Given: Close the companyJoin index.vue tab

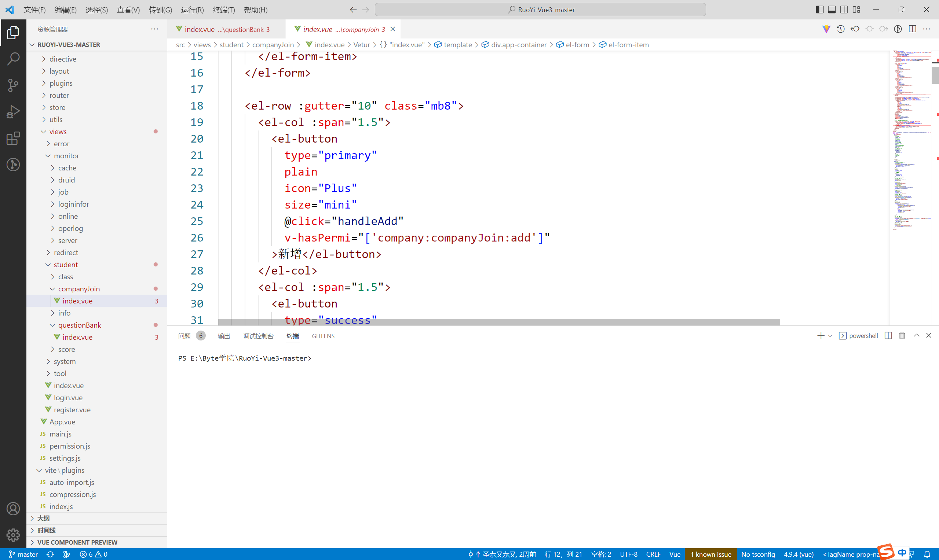Looking at the screenshot, I should pos(393,29).
